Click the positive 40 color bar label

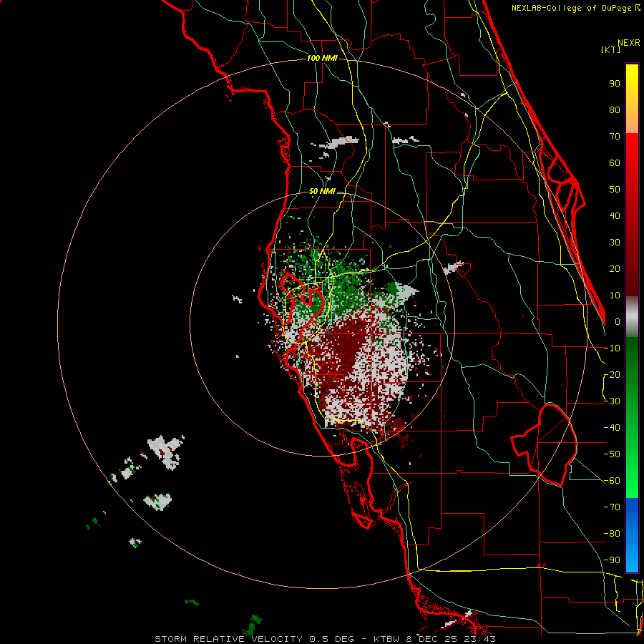click(x=615, y=216)
